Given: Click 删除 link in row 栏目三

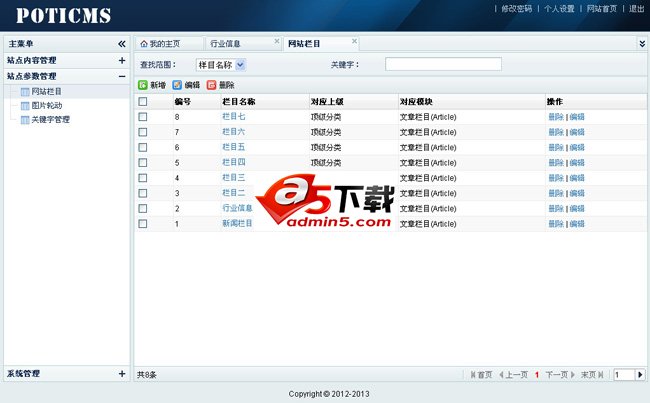Looking at the screenshot, I should click(x=556, y=178).
